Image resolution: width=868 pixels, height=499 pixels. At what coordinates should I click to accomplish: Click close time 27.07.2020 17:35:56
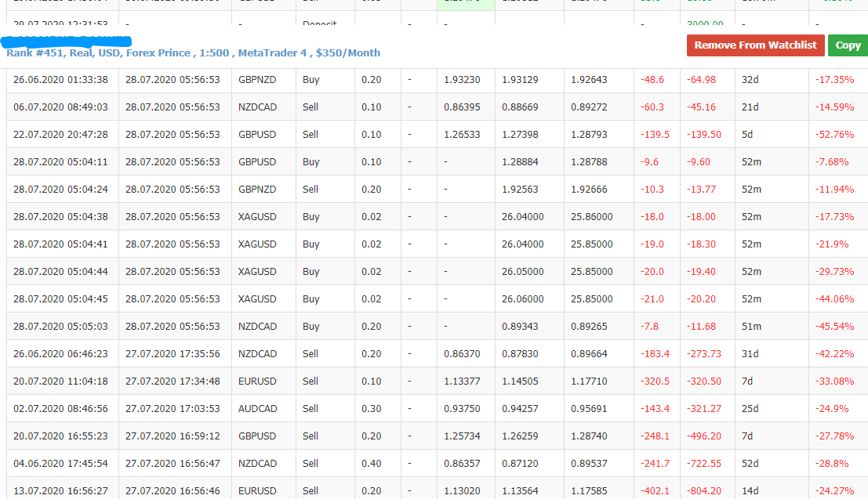pyautogui.click(x=173, y=353)
